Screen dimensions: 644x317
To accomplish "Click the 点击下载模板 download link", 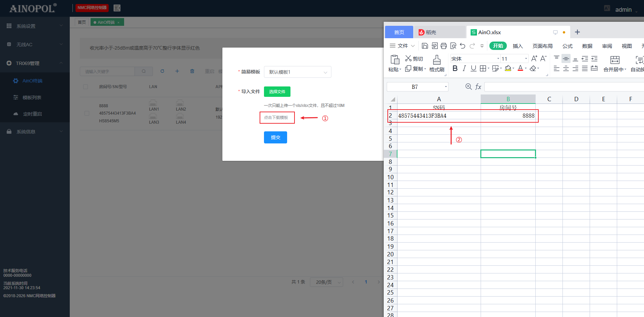I will click(x=276, y=118).
